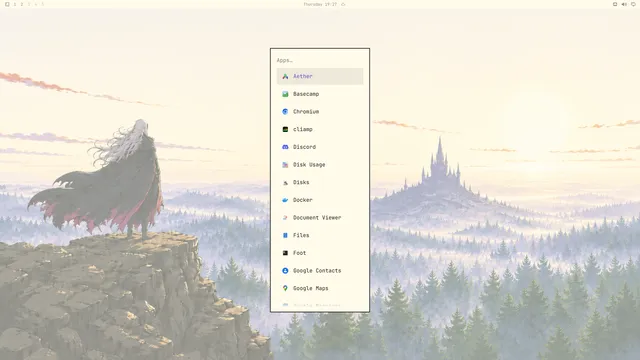The width and height of the screenshot is (640, 360).
Task: Switch to workspace 1 in top bar
Action: (x=15, y=4)
